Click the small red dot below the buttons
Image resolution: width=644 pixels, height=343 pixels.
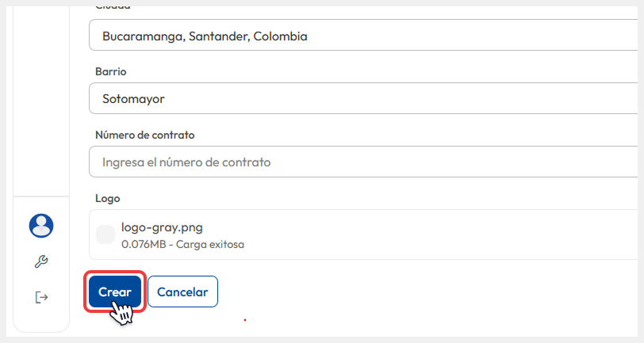[x=245, y=321]
